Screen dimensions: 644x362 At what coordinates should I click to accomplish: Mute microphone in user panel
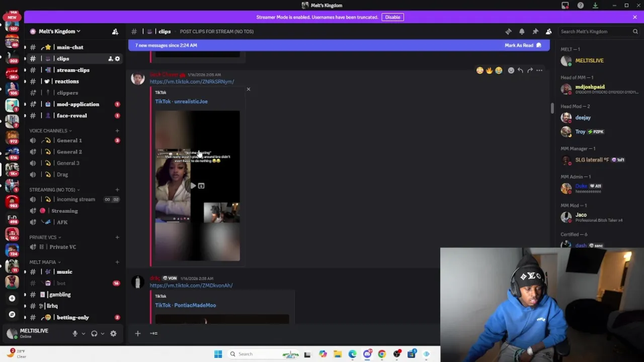coord(75,333)
